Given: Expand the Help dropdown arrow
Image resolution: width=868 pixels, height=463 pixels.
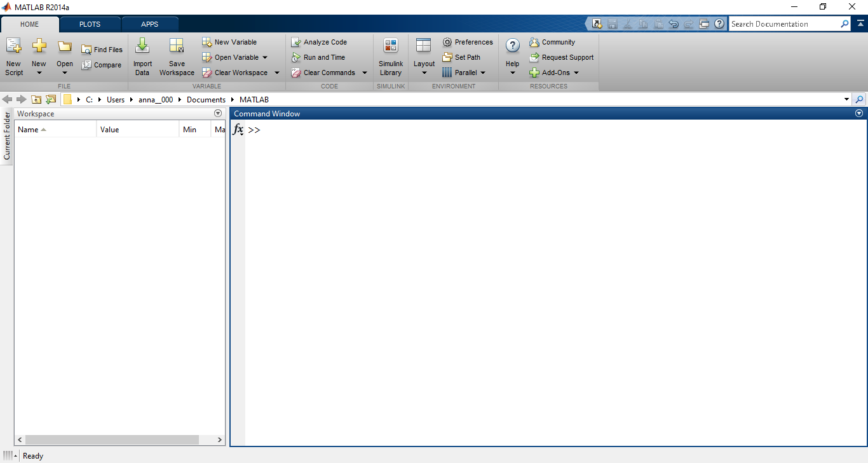Looking at the screenshot, I should tap(513, 73).
